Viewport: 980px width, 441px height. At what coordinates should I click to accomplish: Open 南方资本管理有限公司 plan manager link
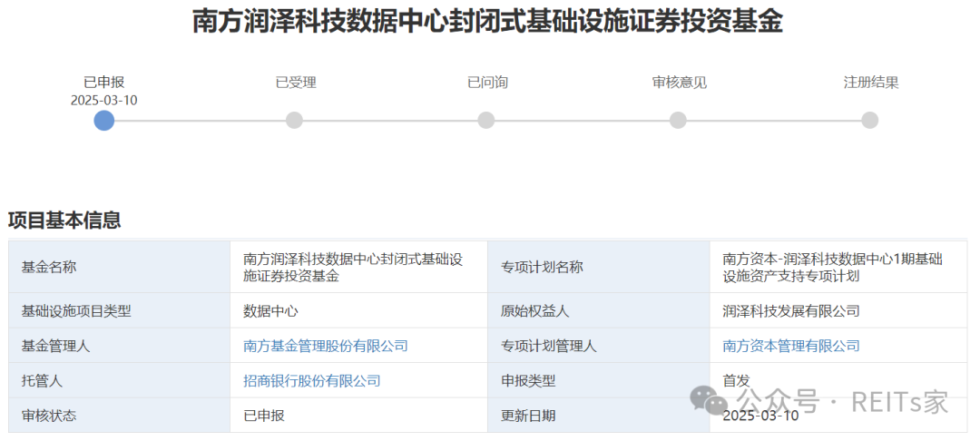pyautogui.click(x=791, y=346)
